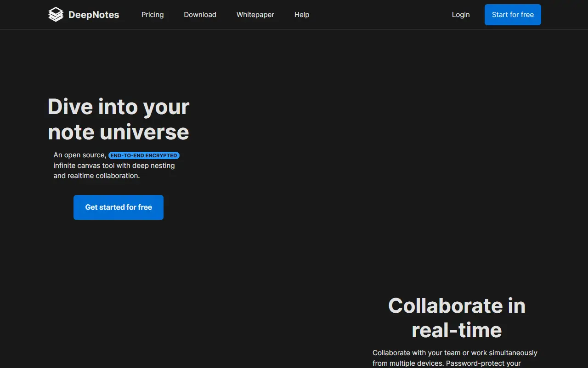Open the Pricing page
Viewport: 588px width, 368px height.
pyautogui.click(x=153, y=15)
